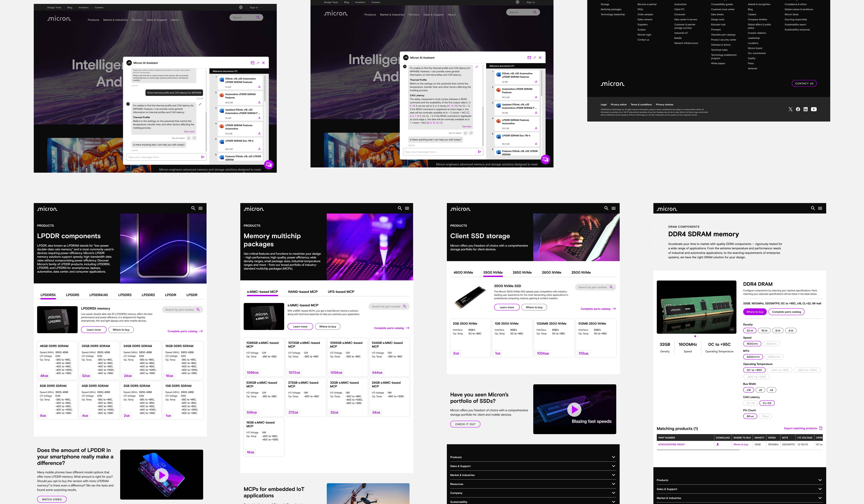Click the X (Twitter) social icon
The height and width of the screenshot is (504, 864).
pos(790,109)
